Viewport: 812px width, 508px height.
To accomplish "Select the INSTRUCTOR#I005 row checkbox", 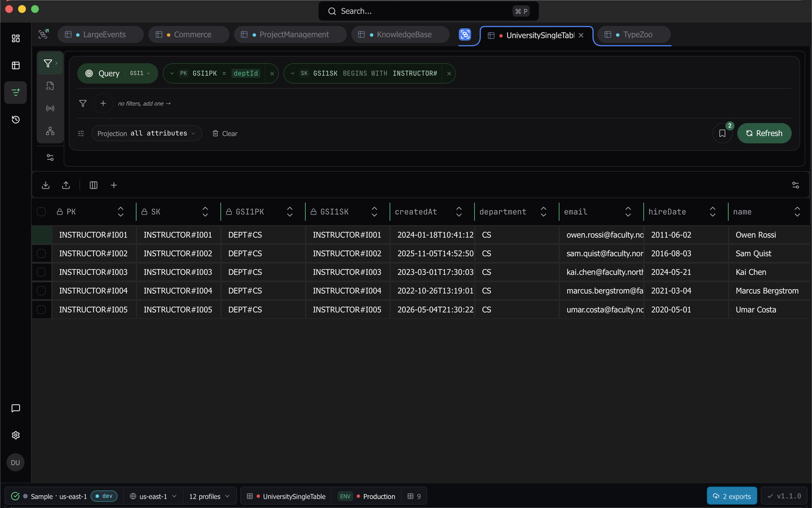I will (41, 309).
